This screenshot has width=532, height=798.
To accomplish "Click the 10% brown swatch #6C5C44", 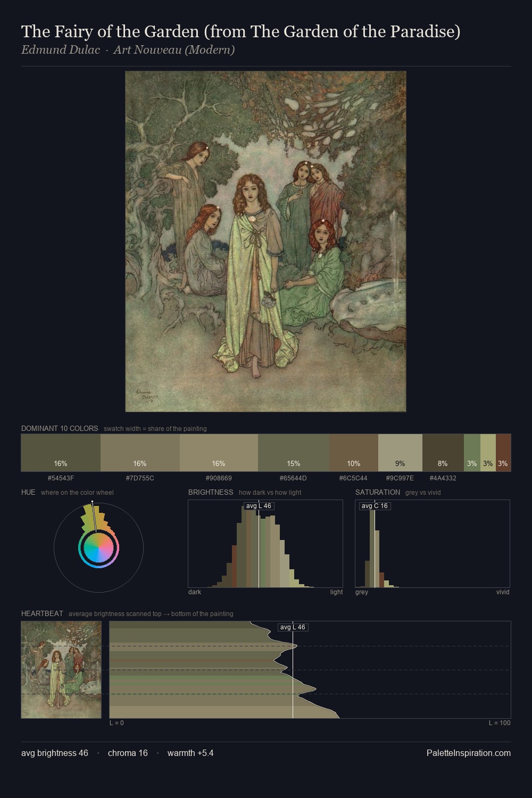I will pyautogui.click(x=354, y=453).
